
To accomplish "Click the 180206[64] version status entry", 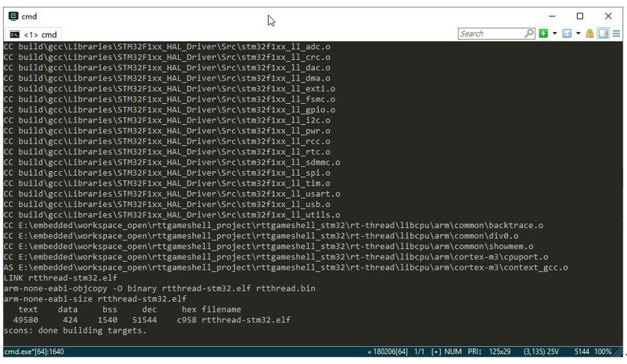I will tap(388, 351).
